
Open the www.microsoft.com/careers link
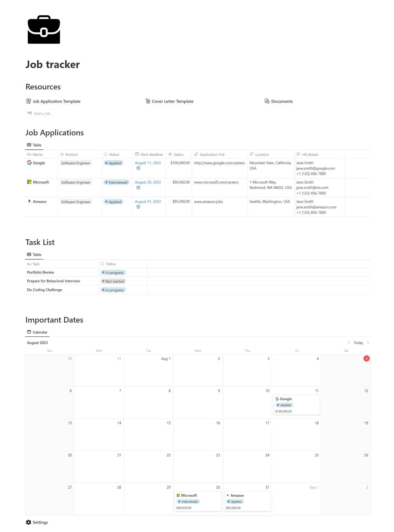click(216, 182)
